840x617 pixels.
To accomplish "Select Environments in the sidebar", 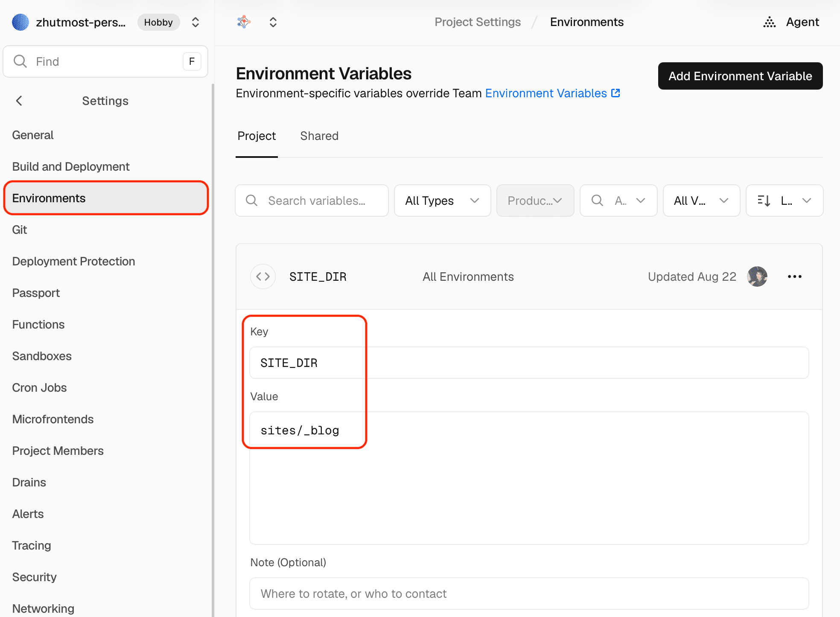I will (106, 198).
